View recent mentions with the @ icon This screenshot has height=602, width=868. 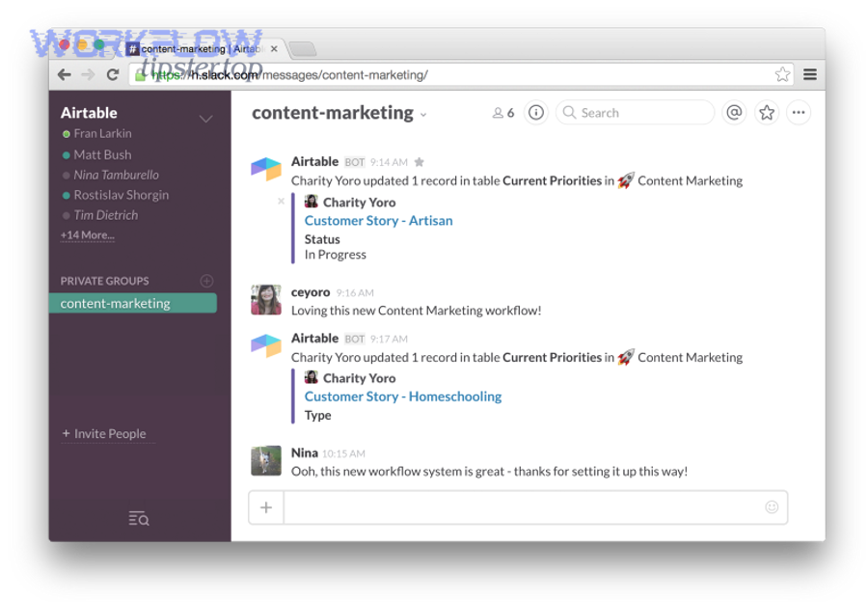tap(734, 112)
